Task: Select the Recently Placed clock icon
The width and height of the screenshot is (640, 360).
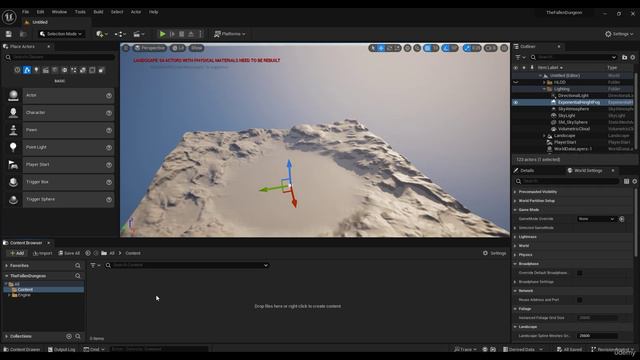Action: tap(17, 70)
